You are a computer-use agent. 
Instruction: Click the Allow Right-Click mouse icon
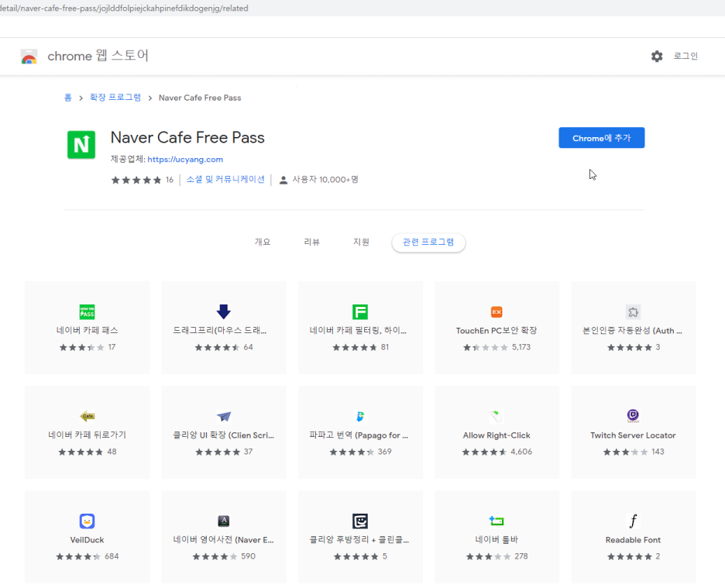pos(497,416)
